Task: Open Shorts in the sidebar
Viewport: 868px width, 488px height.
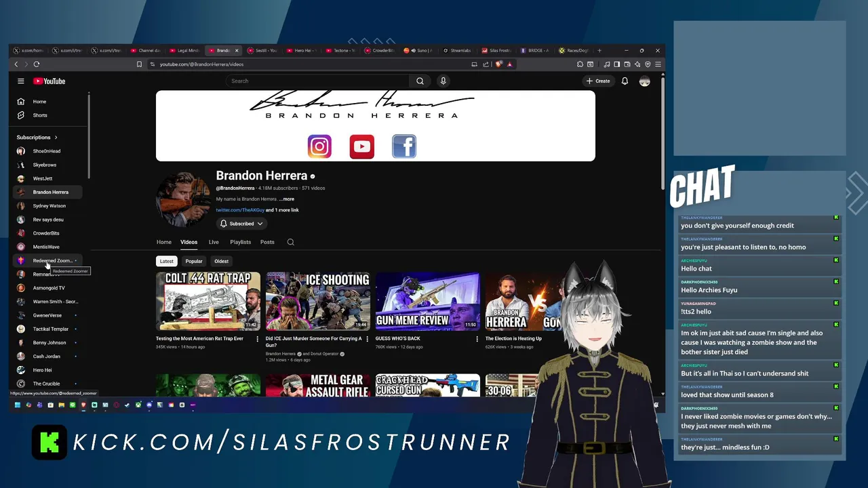Action: pyautogui.click(x=49, y=115)
